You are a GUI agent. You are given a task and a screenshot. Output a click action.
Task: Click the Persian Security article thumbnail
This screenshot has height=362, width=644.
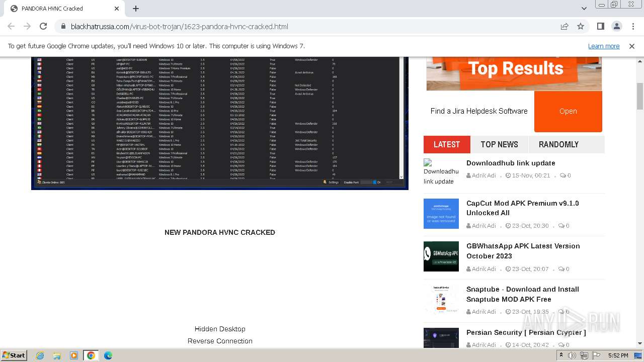pyautogui.click(x=441, y=338)
